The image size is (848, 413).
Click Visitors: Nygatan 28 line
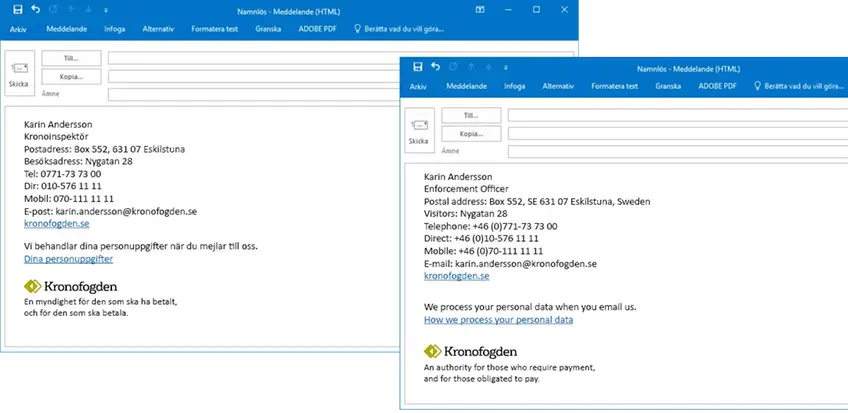point(466,214)
